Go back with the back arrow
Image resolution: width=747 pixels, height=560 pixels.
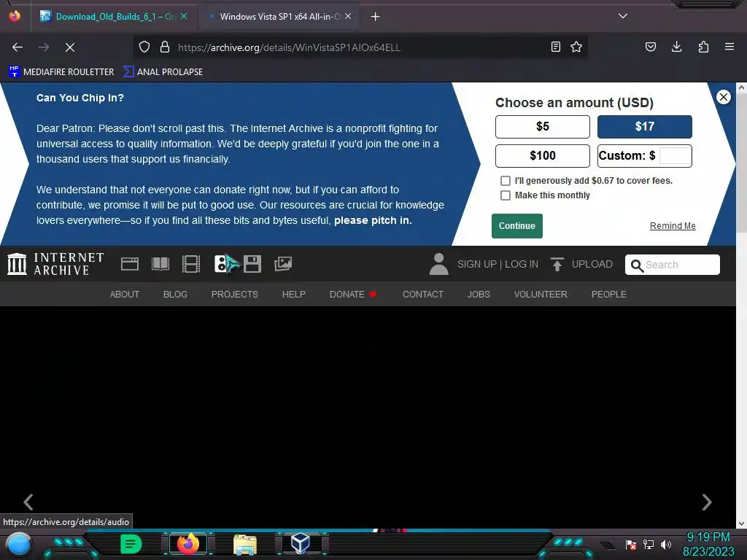click(x=18, y=47)
